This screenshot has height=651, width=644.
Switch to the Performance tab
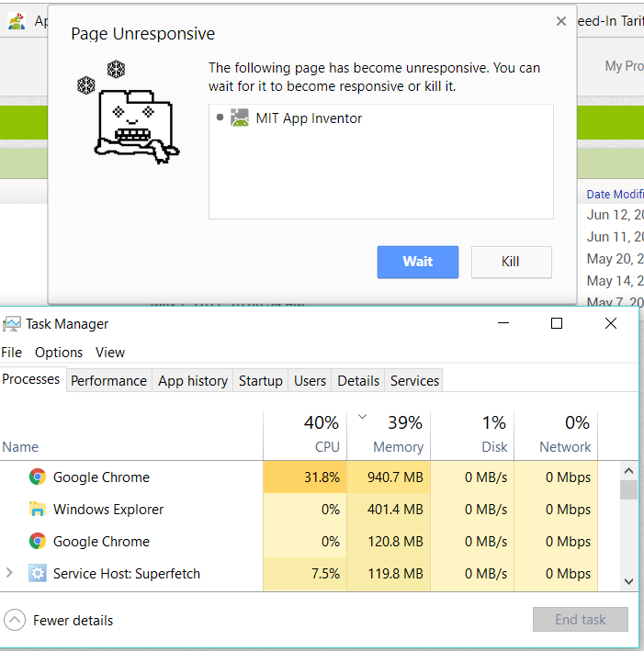[108, 381]
